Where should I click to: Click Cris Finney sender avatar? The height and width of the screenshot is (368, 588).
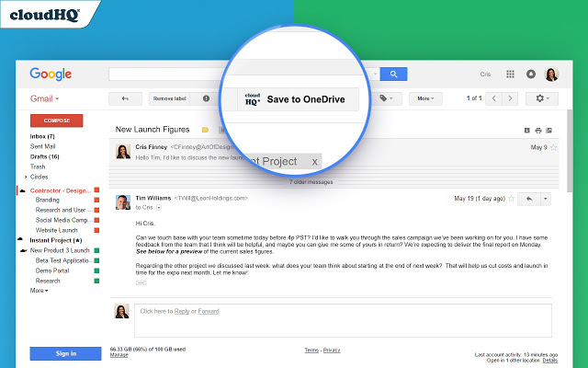(x=123, y=151)
